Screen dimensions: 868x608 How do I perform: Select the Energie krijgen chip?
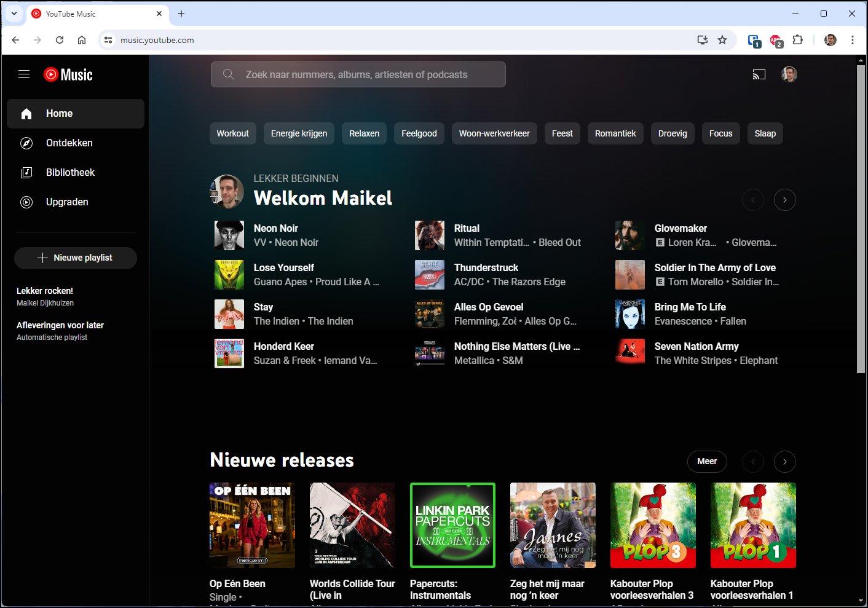(x=299, y=133)
